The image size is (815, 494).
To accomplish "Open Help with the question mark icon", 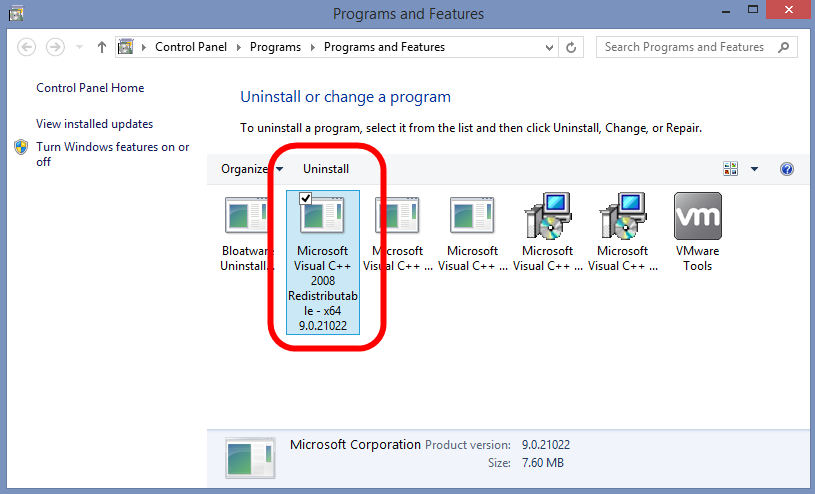I will pos(787,169).
